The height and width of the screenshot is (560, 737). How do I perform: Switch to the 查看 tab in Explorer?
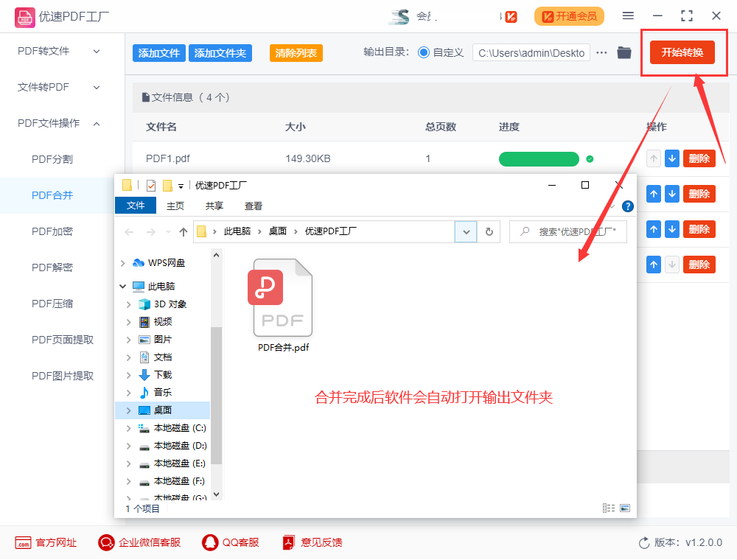point(254,206)
